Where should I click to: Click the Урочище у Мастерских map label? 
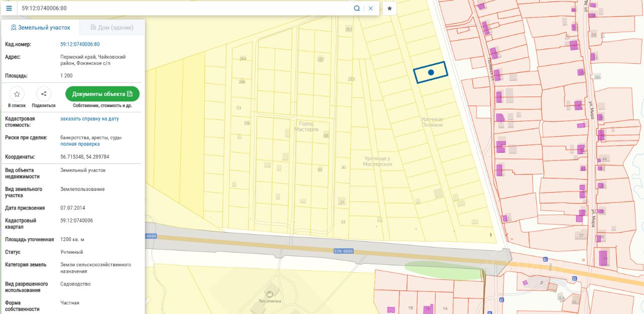(377, 161)
